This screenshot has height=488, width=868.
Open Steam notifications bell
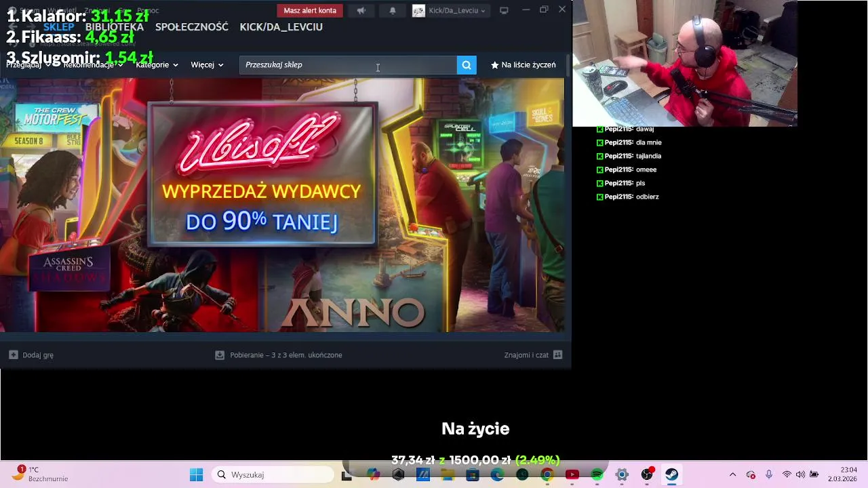coord(393,11)
